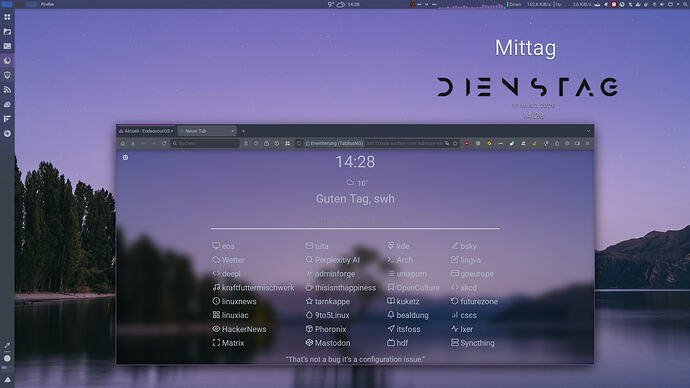Open the Firefox hamburger menu
This screenshot has width=690, height=388.
coord(587,143)
